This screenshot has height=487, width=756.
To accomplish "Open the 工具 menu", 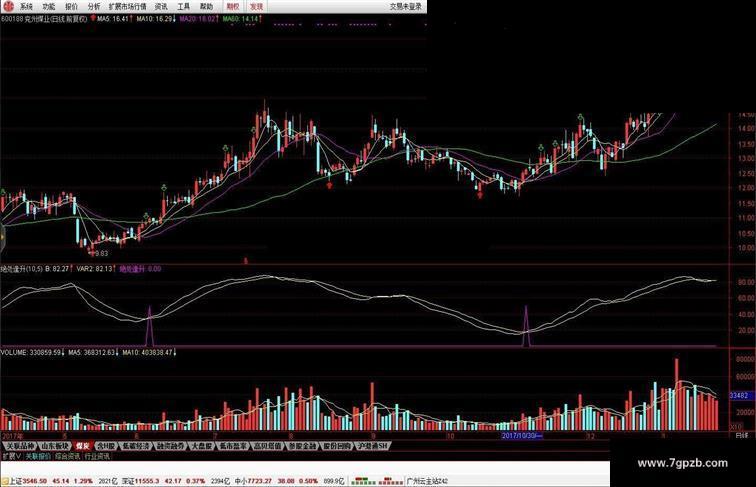I will pos(184,7).
